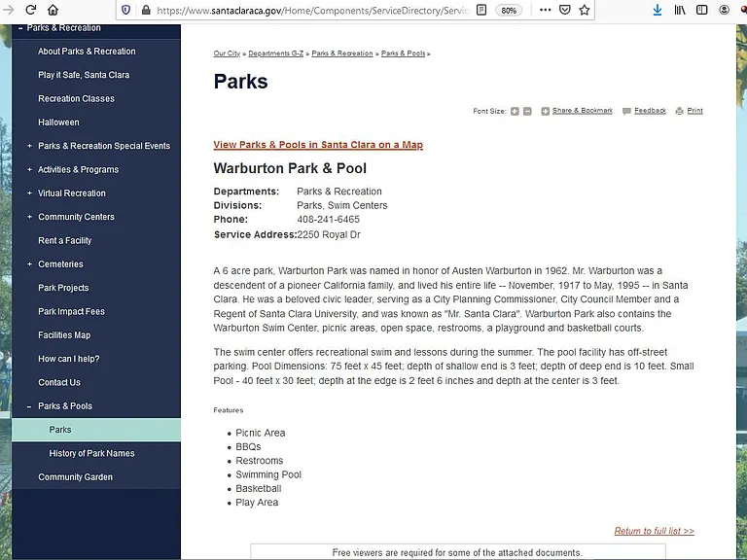The width and height of the screenshot is (747, 560).
Task: Click the address bar URL field
Action: (x=312, y=10)
